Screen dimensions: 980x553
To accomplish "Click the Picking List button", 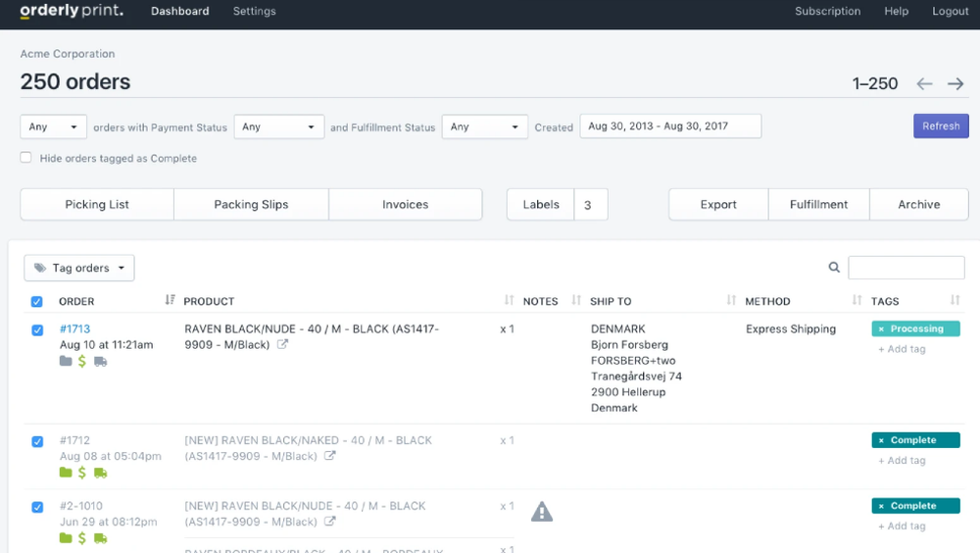I will point(97,205).
